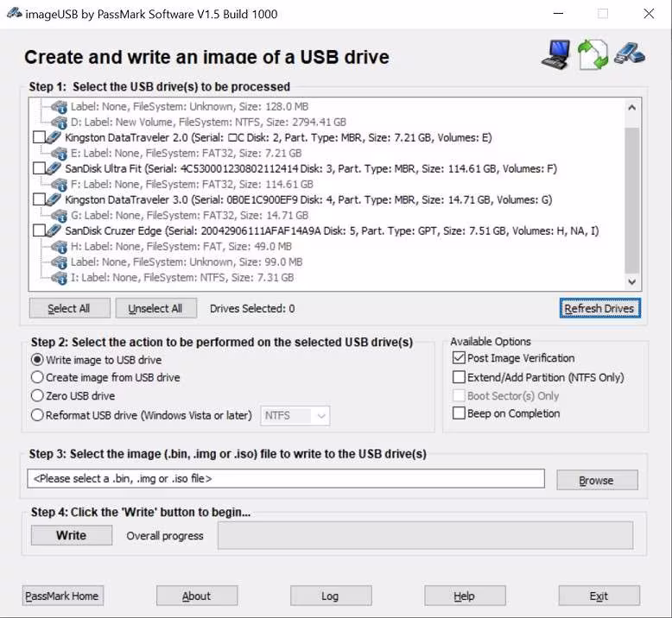Click the volume icon for H: FAT partition
Screen dimensions: 672x618
60,247
